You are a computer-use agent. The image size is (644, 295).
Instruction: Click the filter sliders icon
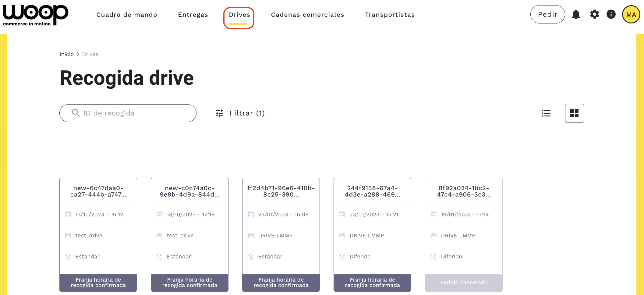219,113
